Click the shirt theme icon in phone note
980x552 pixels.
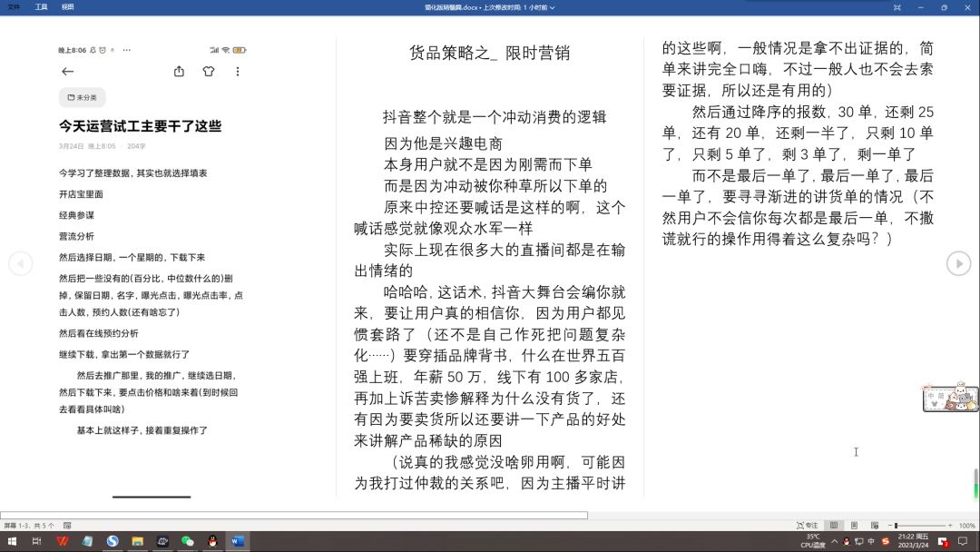[209, 71]
